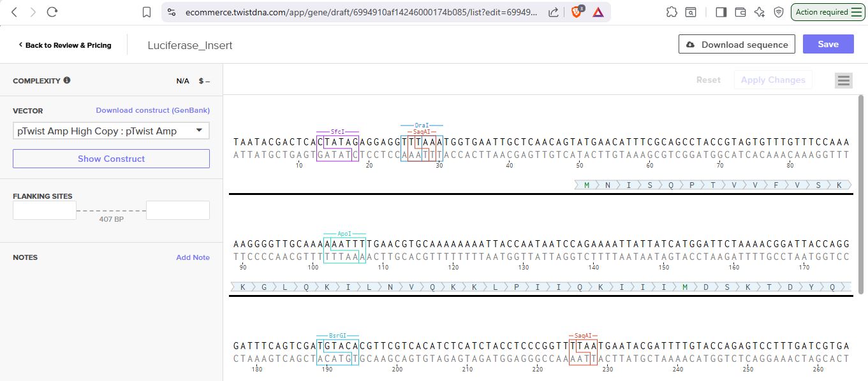Click the Brave Shields lion icon
Screen dimensions: 868x381
(x=576, y=12)
